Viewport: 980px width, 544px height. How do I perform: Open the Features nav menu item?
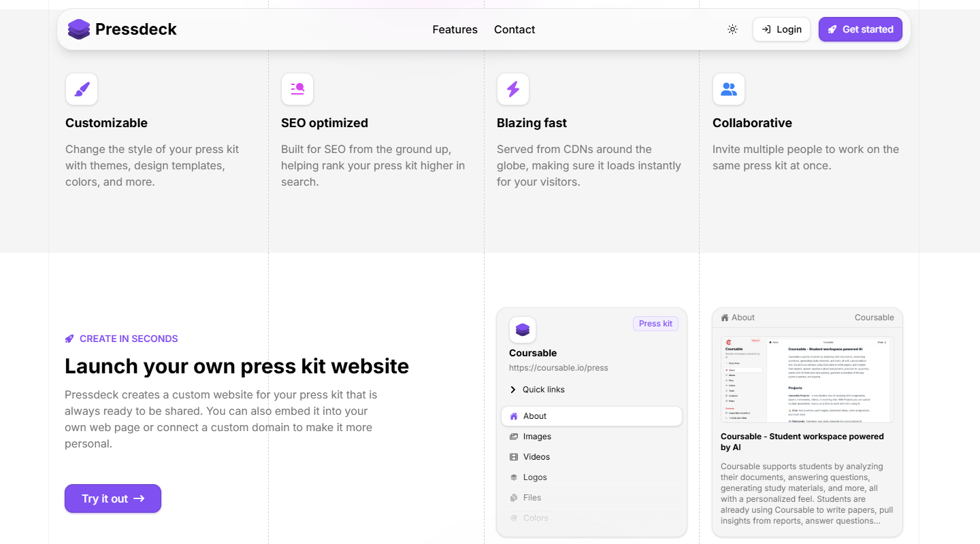pos(455,29)
